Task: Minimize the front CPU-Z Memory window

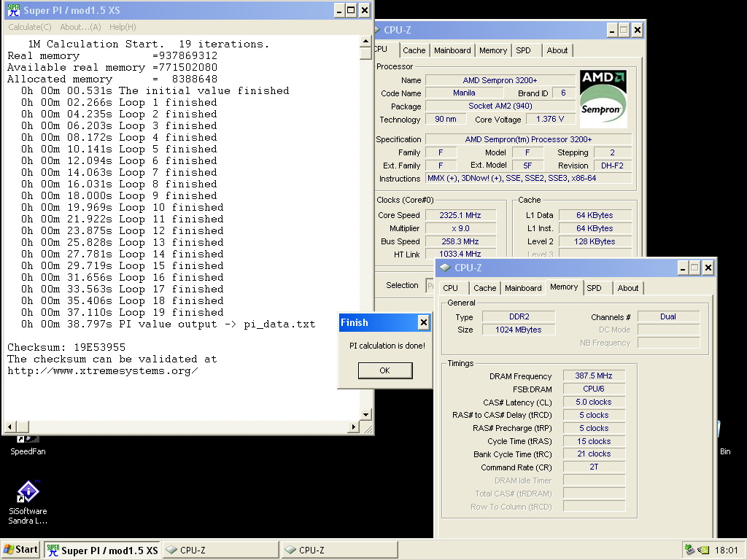Action: (683, 268)
